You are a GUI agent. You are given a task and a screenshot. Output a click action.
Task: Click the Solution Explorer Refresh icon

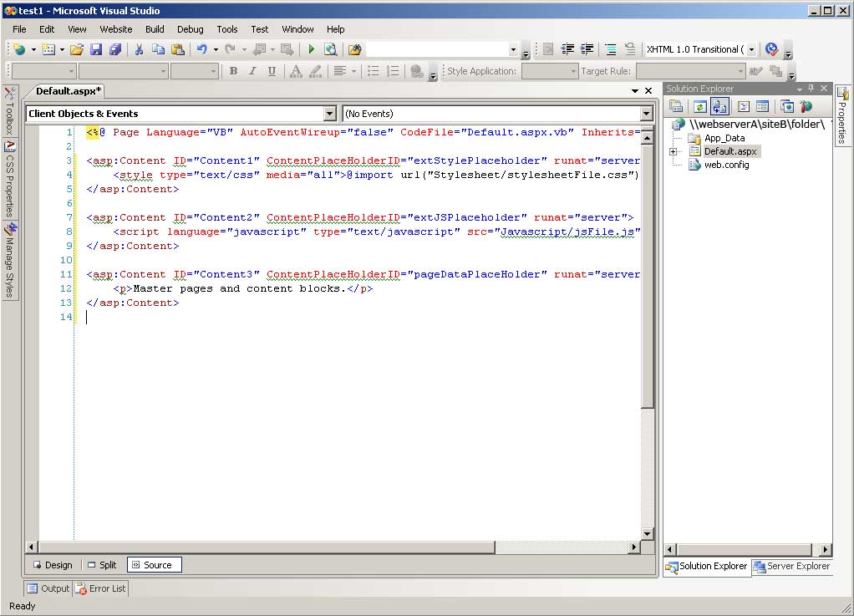click(700, 107)
